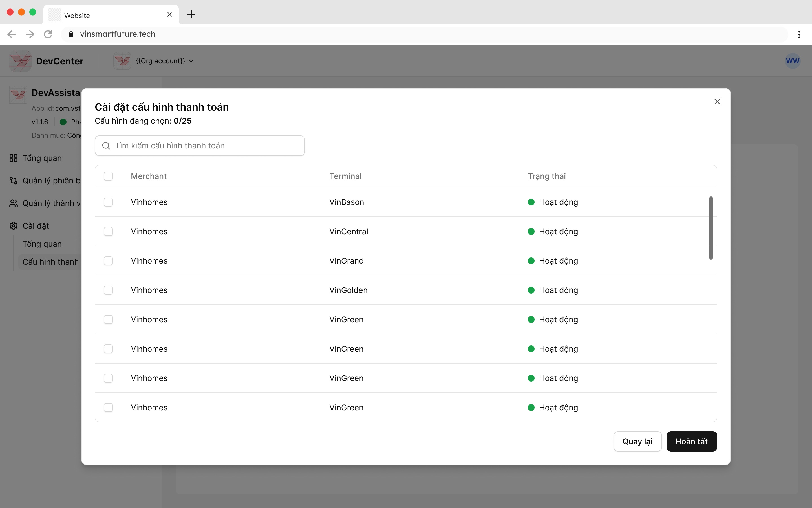Select the VinCentral row checkbox
812x508 pixels.
click(108, 231)
